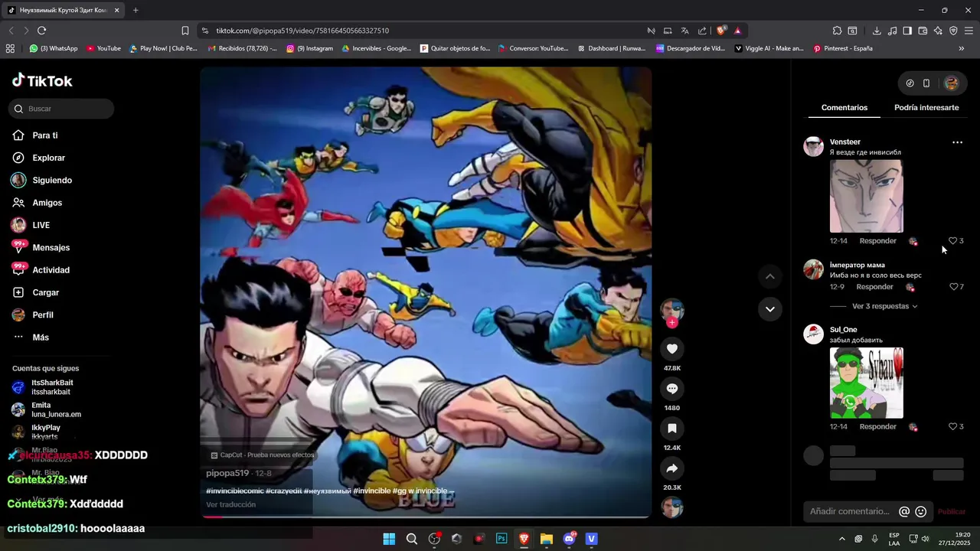Insert a mention with the @ icon
980x551 pixels.
click(x=904, y=511)
